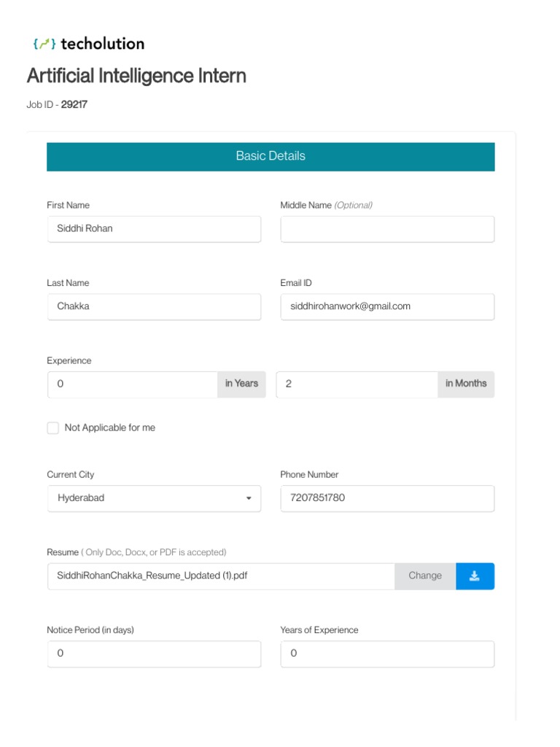
Task: Click the Notice Period input field
Action: pyautogui.click(x=154, y=654)
